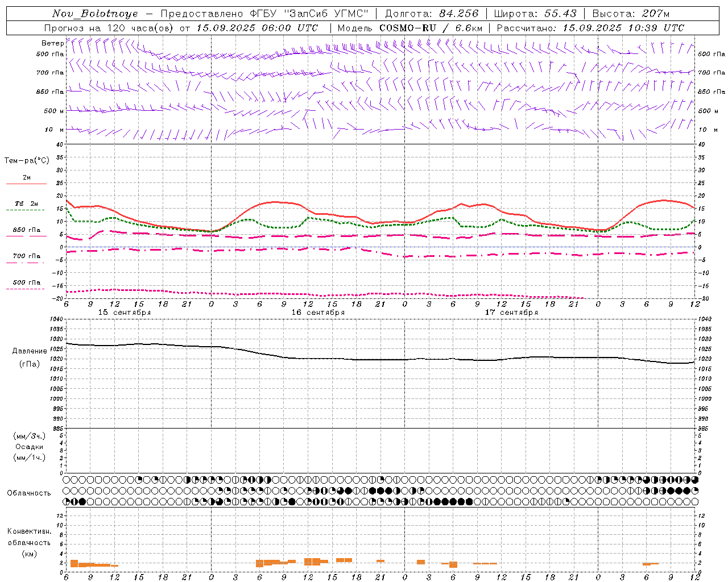Click the 'Конвективн.' convective cloud label
Viewport: 728px width, 582px height.
[x=29, y=531]
